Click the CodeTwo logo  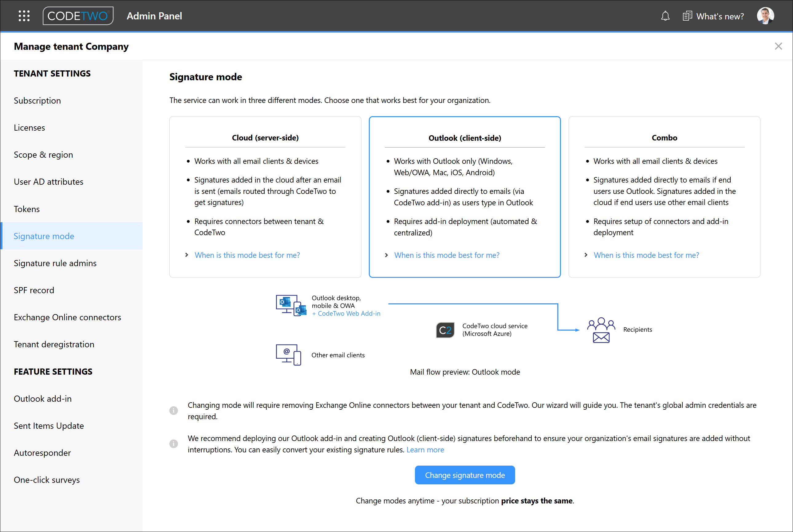pos(78,16)
